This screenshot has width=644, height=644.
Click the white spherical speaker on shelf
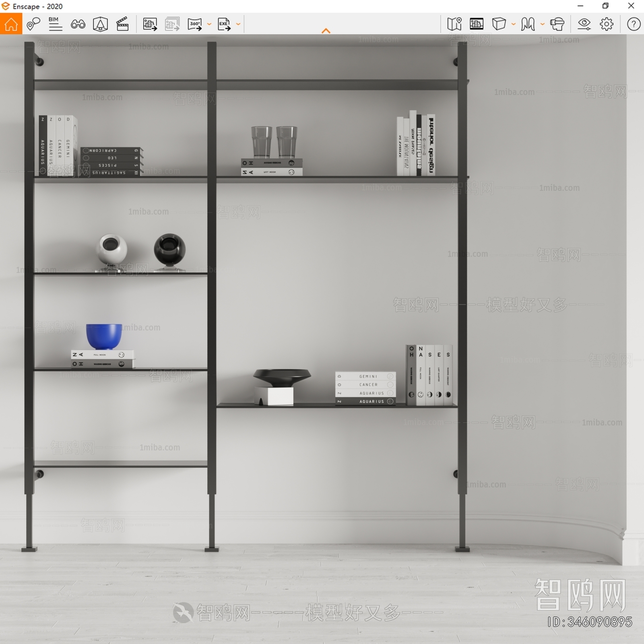(x=112, y=252)
